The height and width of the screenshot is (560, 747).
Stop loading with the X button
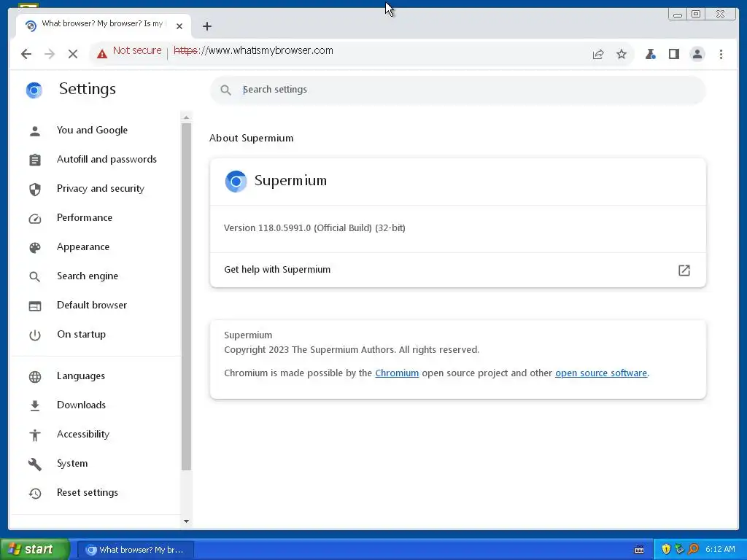(73, 54)
